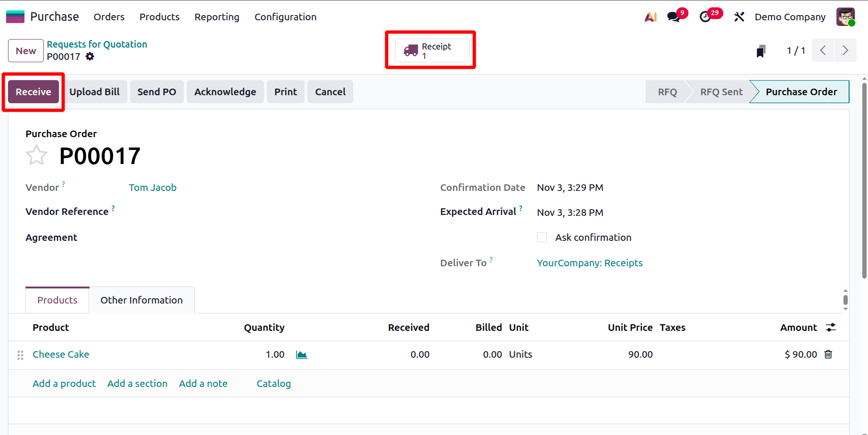Image resolution: width=868 pixels, height=435 pixels.
Task: Open the Receipt smart button
Action: [x=430, y=50]
